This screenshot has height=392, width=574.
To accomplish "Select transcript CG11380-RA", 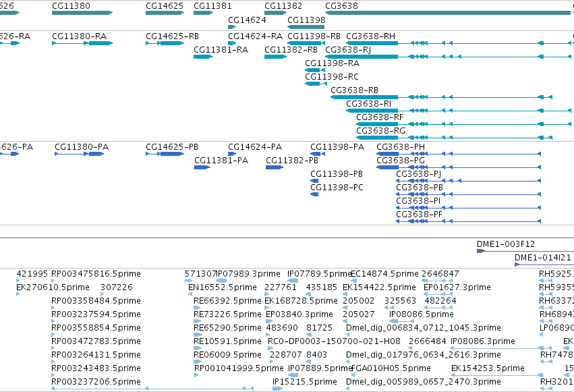I will pos(82,43).
